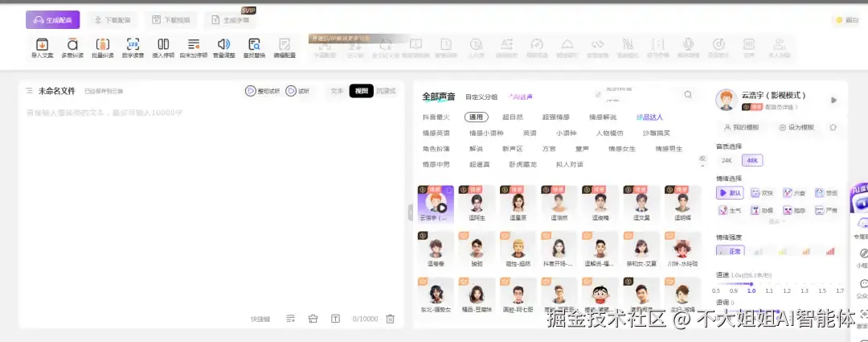Select the 方言 dialect voice category
The image size is (868, 342).
click(549, 149)
